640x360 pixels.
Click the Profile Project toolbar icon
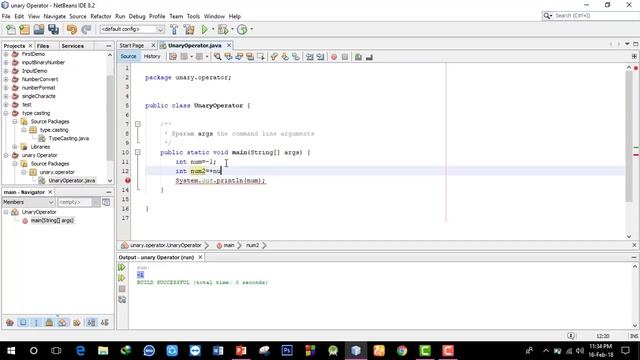click(x=242, y=29)
